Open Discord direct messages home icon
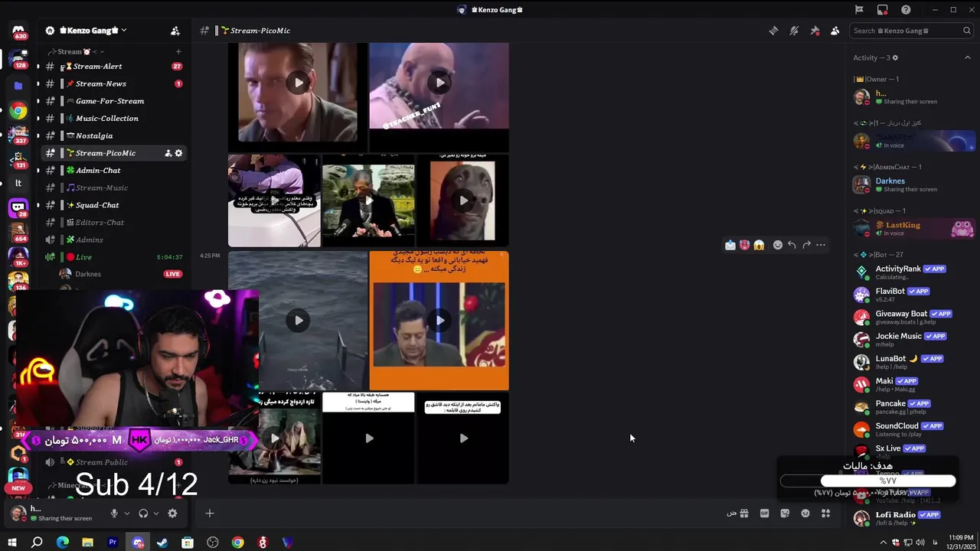The image size is (980, 551). coord(18,31)
